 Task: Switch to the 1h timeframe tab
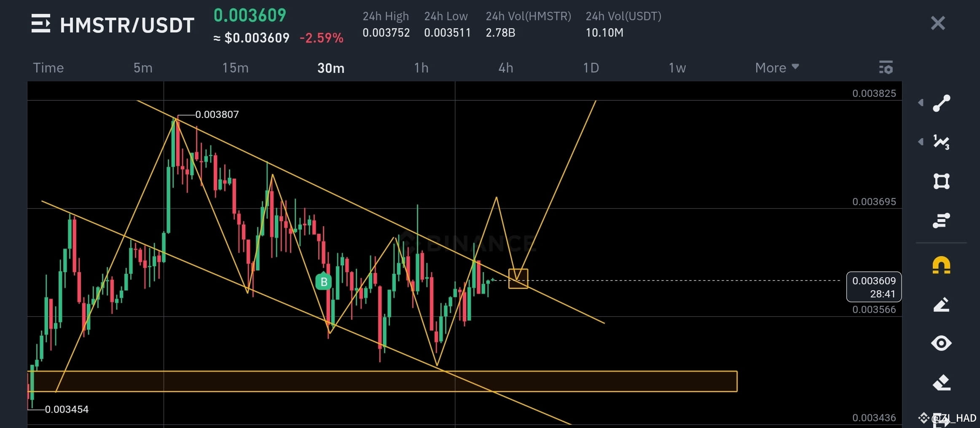(421, 67)
